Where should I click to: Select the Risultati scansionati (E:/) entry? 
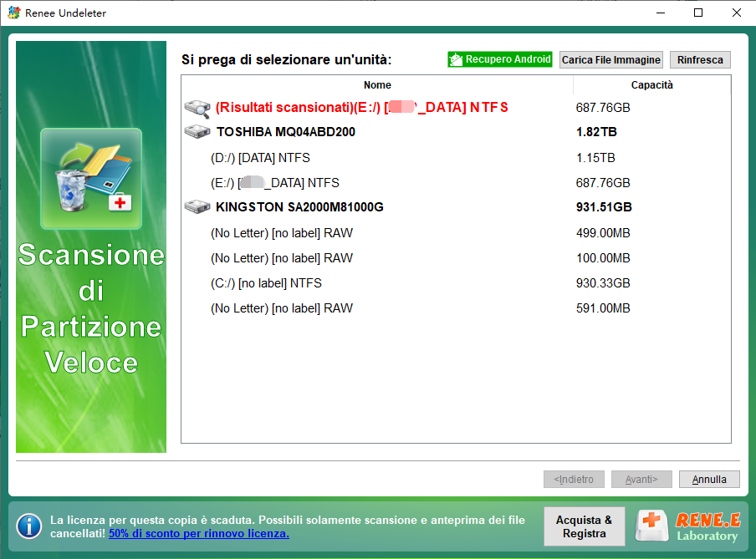(456, 108)
